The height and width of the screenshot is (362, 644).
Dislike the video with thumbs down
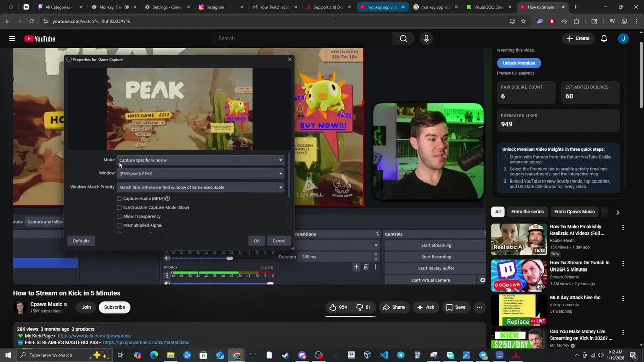(x=363, y=307)
